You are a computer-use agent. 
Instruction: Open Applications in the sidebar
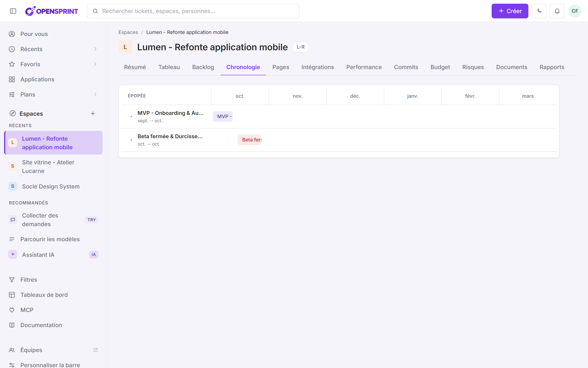coord(53,79)
